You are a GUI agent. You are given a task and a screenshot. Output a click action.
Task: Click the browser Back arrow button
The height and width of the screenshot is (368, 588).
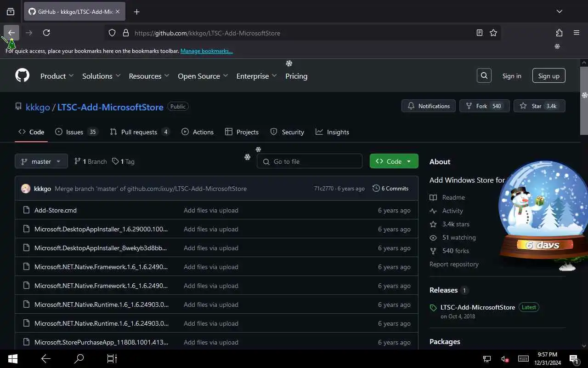(11, 33)
